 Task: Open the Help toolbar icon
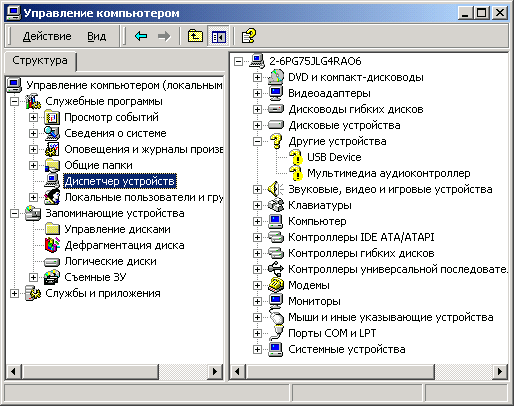pyautogui.click(x=249, y=36)
